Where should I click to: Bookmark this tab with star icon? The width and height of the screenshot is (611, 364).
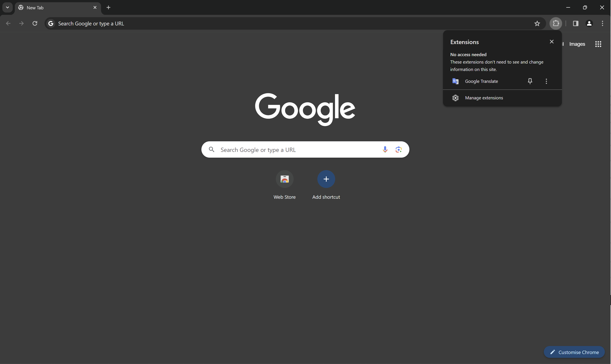tap(537, 23)
